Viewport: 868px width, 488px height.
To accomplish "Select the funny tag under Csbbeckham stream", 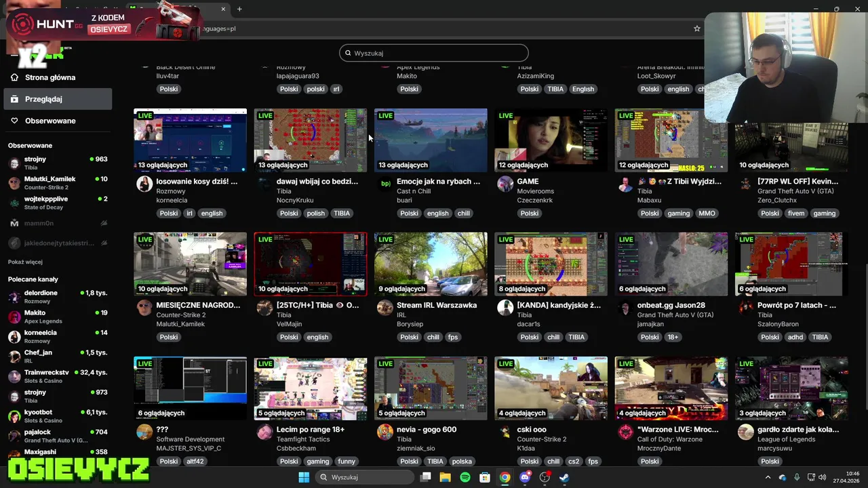I will tap(347, 461).
